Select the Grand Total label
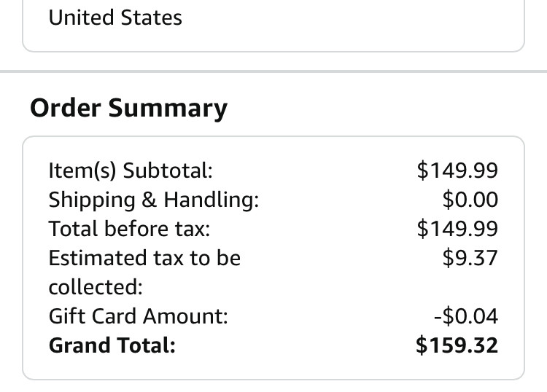Viewport: 547px width, 392px height. [x=112, y=345]
